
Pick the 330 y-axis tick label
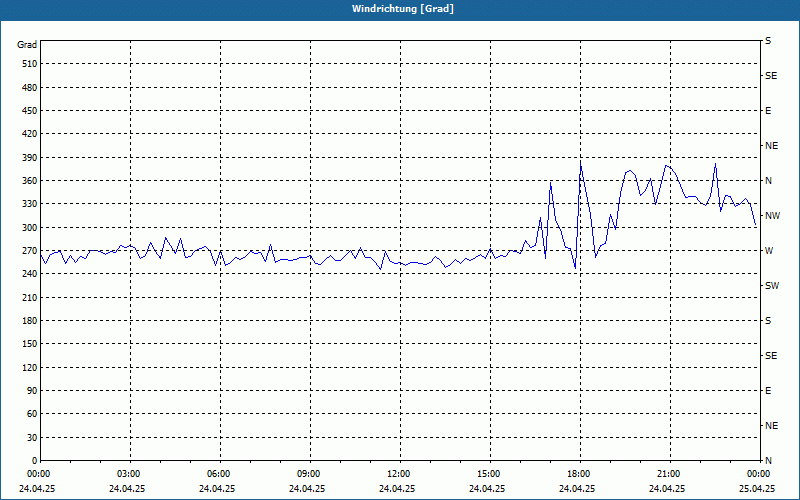(30, 204)
